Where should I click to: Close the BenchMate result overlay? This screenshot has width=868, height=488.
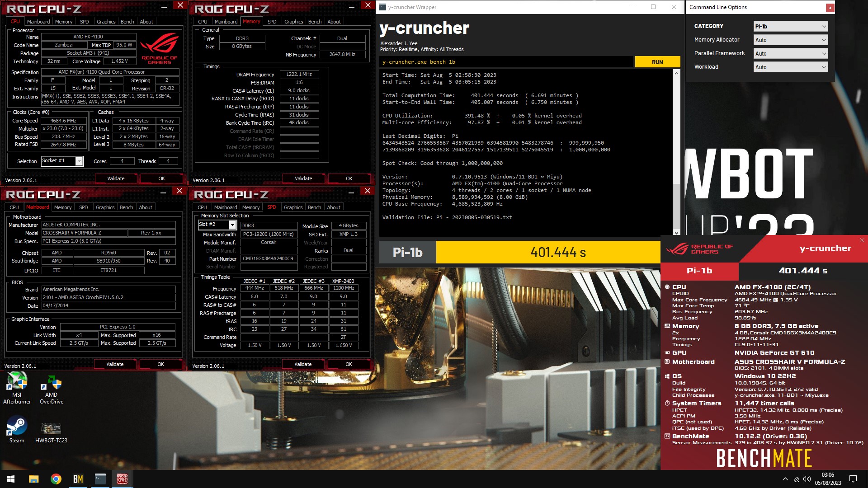pos(862,240)
